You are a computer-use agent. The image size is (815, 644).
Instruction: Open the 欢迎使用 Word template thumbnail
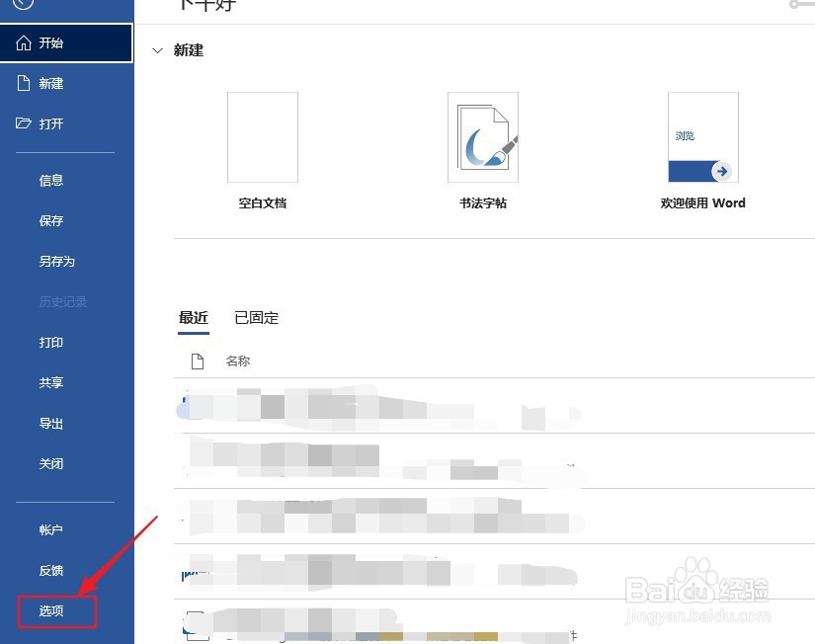703,137
